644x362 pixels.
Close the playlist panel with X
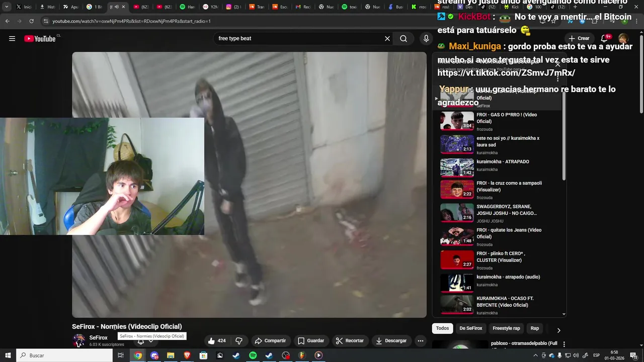click(x=557, y=64)
